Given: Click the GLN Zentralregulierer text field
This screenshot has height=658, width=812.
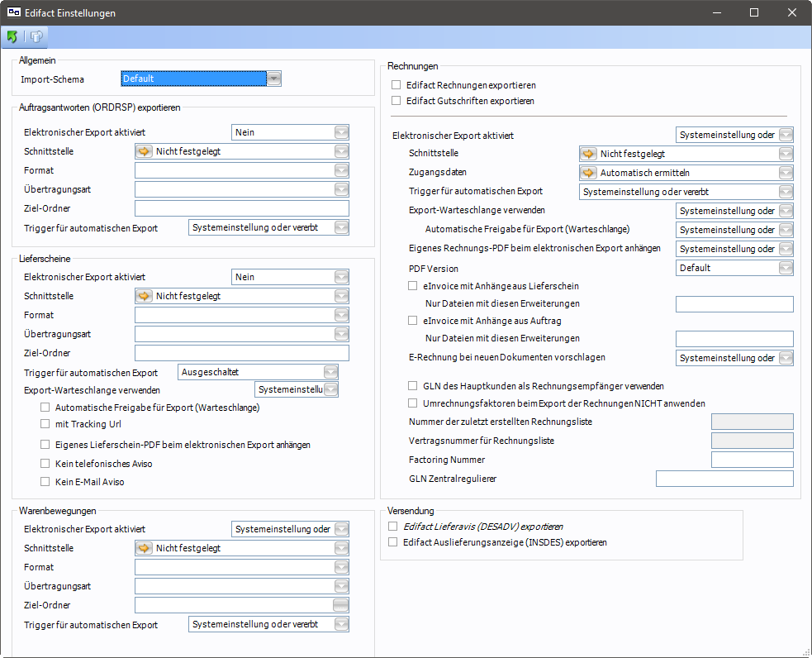Looking at the screenshot, I should tap(724, 479).
